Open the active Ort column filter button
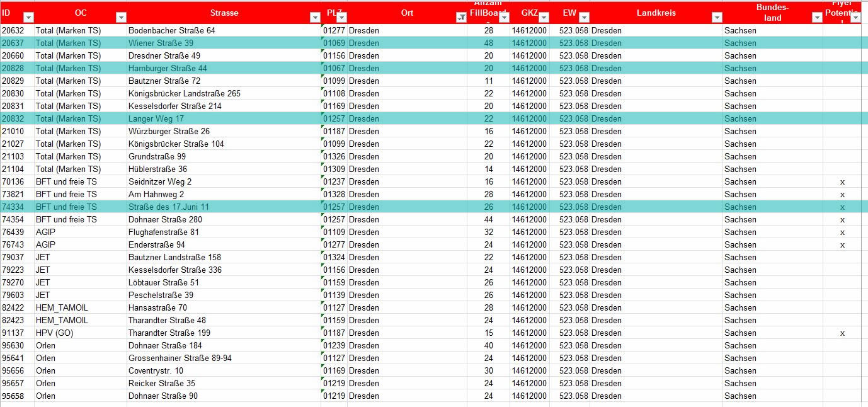 pyautogui.click(x=461, y=18)
